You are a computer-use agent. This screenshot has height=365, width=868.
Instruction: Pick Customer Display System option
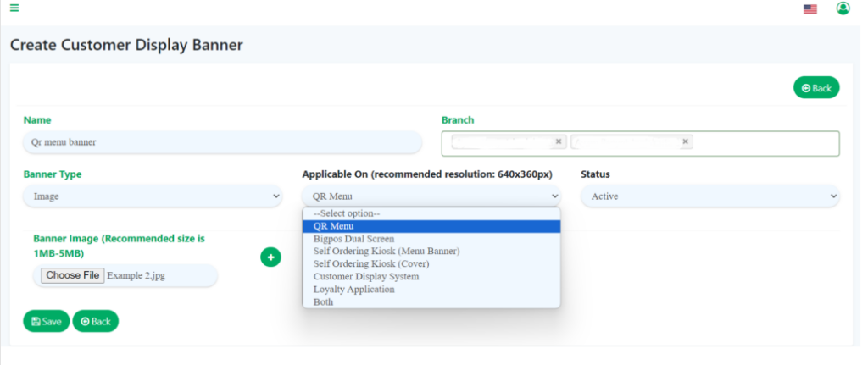pyautogui.click(x=365, y=277)
